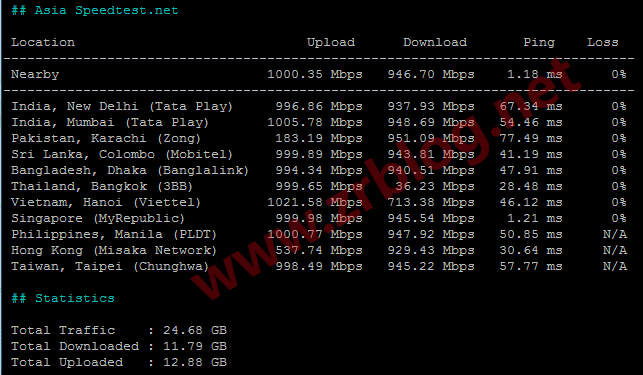This screenshot has width=643, height=375.
Task: Click New Delhi upload '996.86 Mbps'
Action: coord(319,106)
